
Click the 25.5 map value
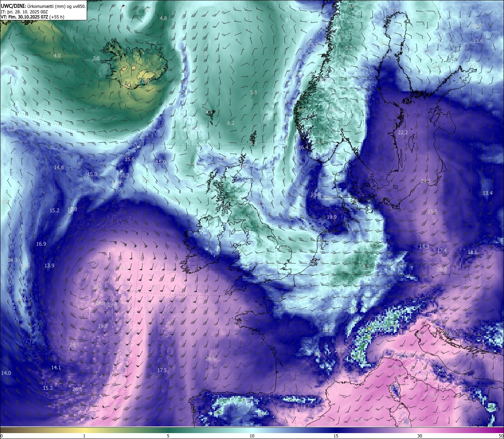[x=432, y=211]
